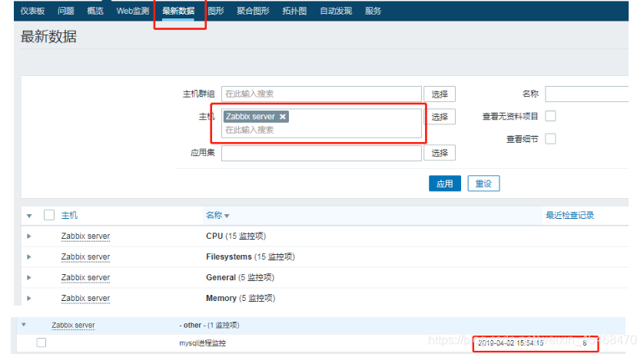Switch to the 图形 tab
This screenshot has height=354, width=644.
216,11
